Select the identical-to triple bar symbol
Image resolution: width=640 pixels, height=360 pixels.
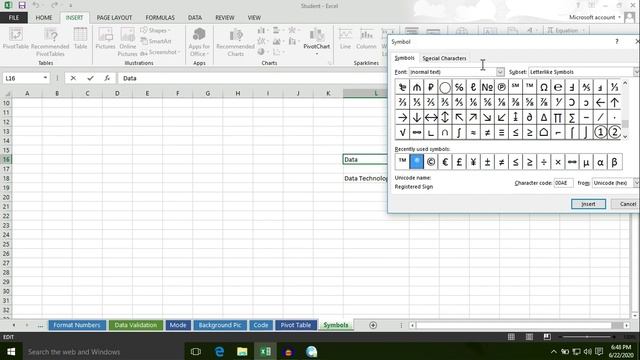[x=501, y=133]
